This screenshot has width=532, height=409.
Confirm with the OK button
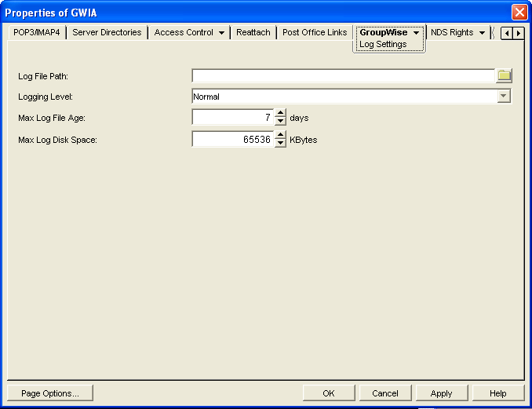point(329,393)
